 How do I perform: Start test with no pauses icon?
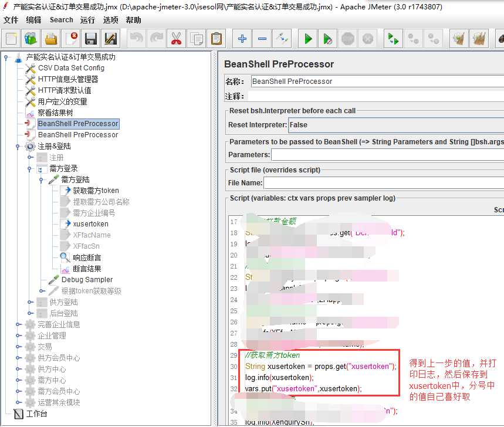pos(327,39)
